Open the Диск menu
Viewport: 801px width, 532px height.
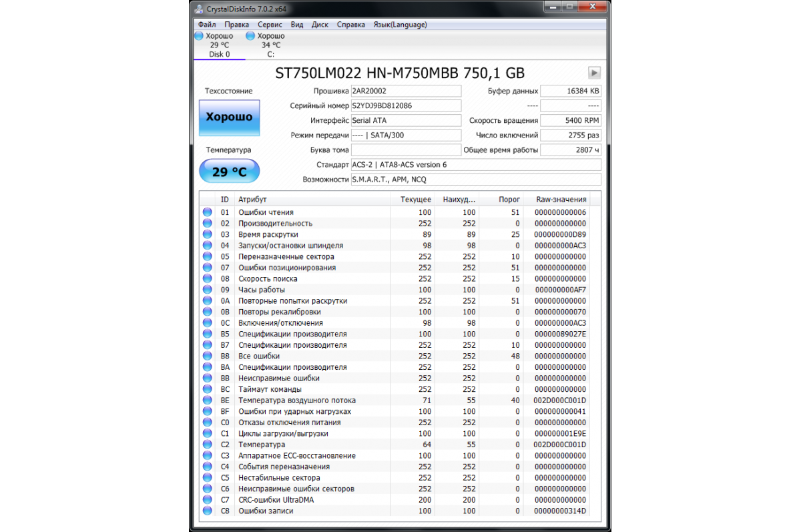point(320,25)
